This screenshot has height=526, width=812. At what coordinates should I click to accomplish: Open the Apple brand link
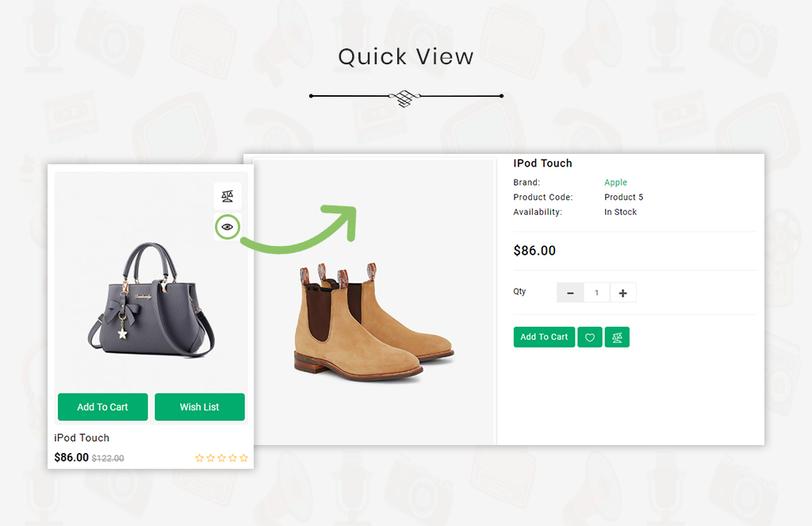point(615,182)
